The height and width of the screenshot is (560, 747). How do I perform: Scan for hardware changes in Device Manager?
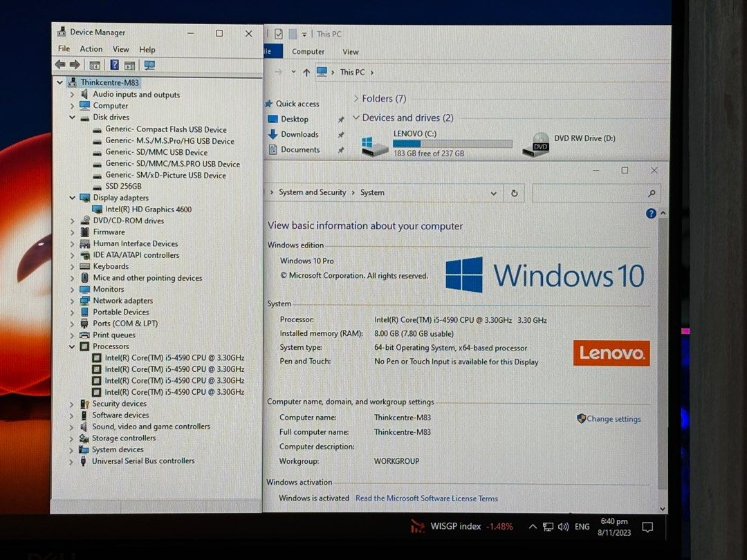[x=149, y=64]
